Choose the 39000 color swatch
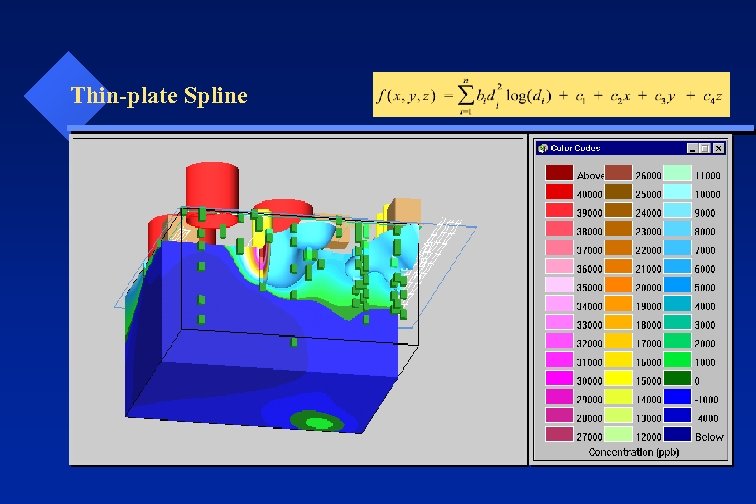The image size is (756, 504). point(559,210)
